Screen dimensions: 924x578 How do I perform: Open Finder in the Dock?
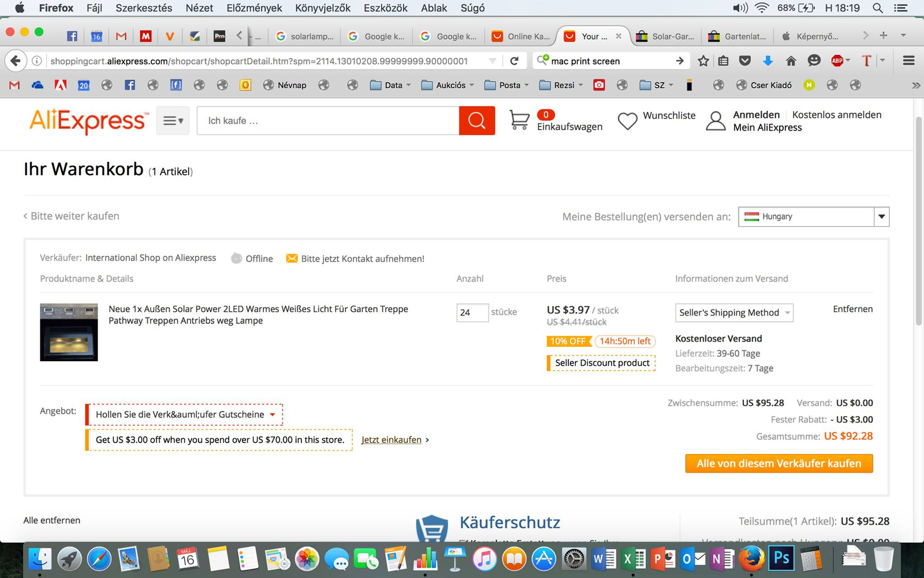(x=40, y=560)
